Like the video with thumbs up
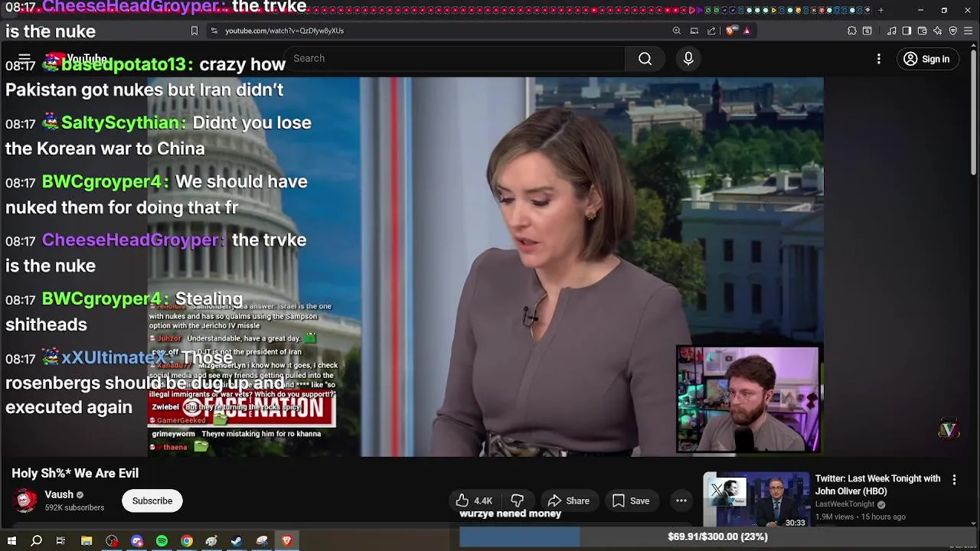The width and height of the screenshot is (980, 551). tap(474, 500)
